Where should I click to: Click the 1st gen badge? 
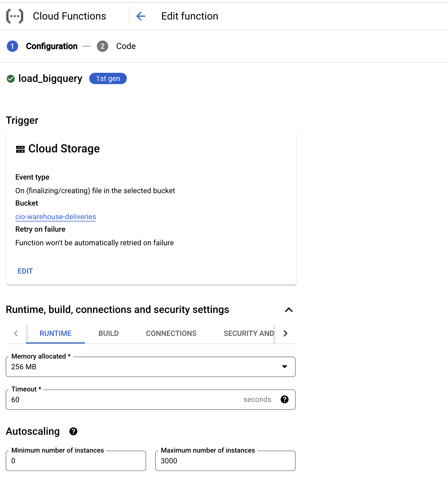pos(108,78)
